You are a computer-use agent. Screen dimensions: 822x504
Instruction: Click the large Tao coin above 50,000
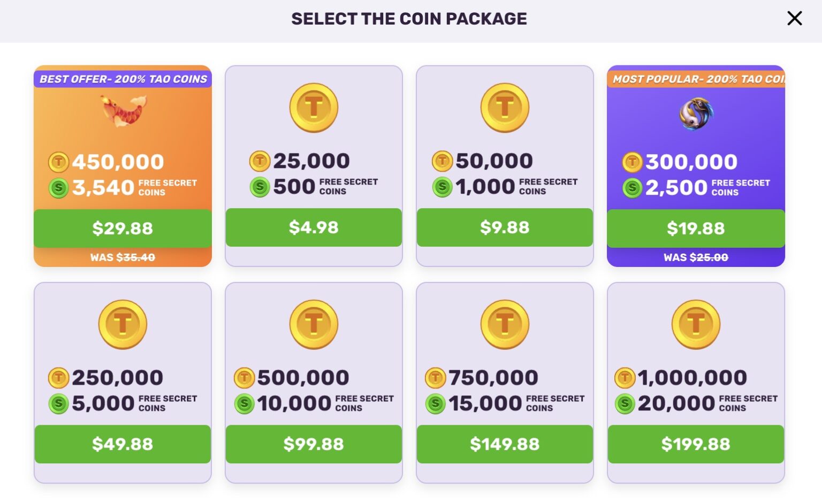coord(505,108)
